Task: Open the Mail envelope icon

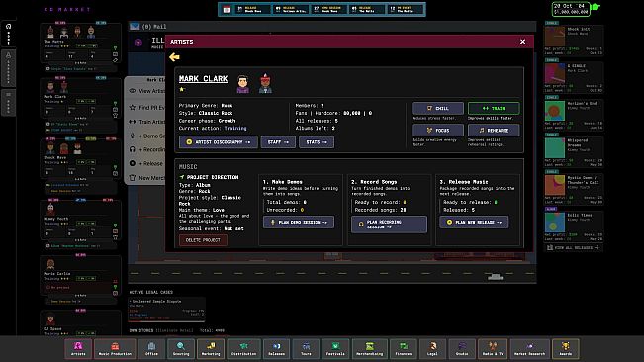Action: point(135,27)
